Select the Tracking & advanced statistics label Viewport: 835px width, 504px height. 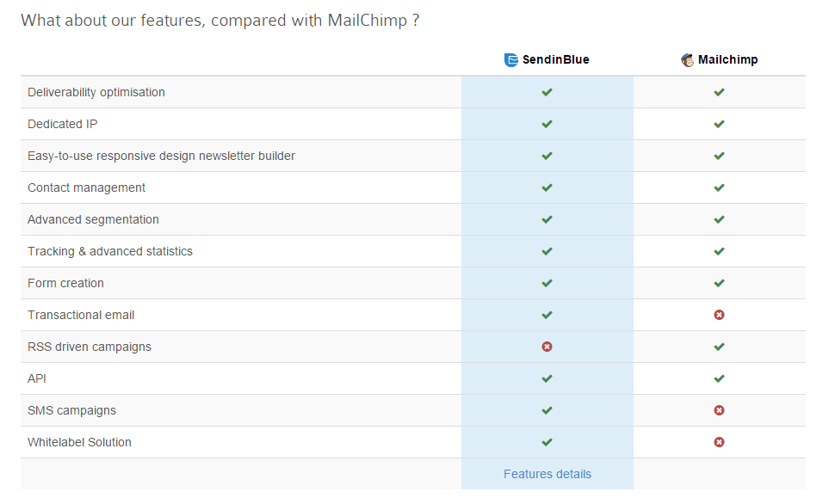(109, 251)
